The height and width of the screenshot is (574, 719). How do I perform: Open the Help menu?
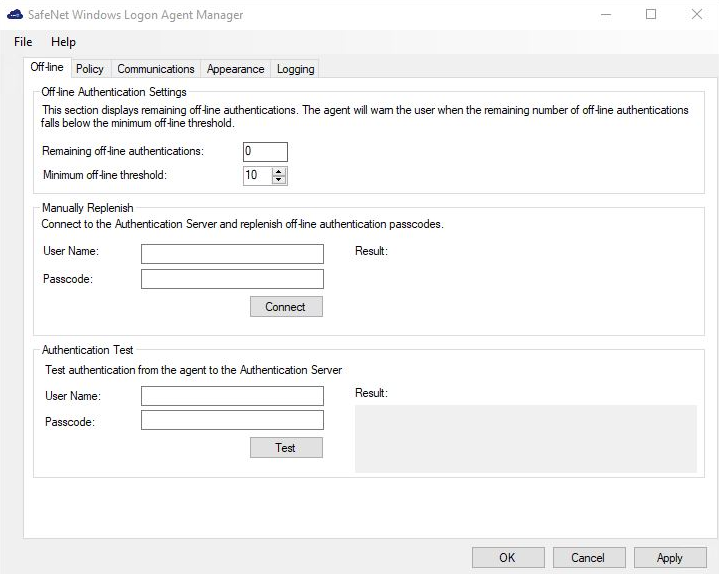coord(63,42)
